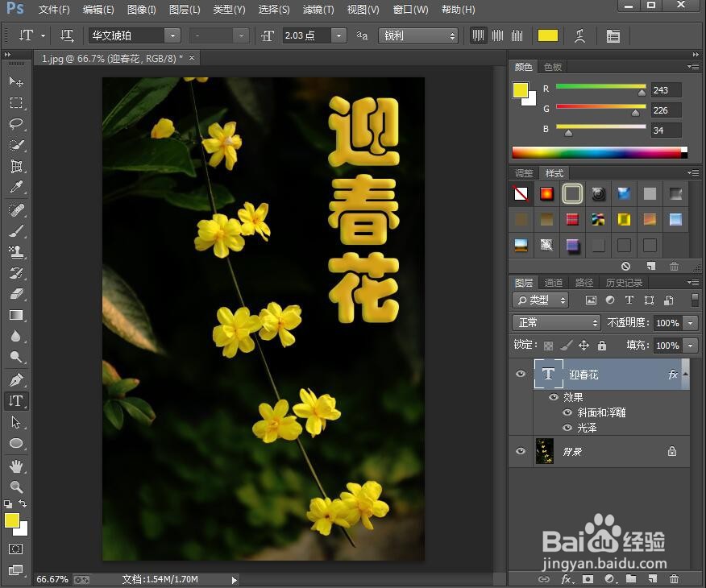
Task: Open tool preset picker arrow
Action: tap(44, 35)
